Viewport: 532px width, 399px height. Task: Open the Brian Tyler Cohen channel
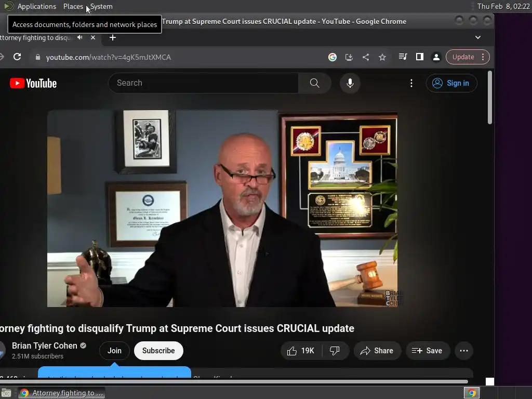(x=45, y=345)
